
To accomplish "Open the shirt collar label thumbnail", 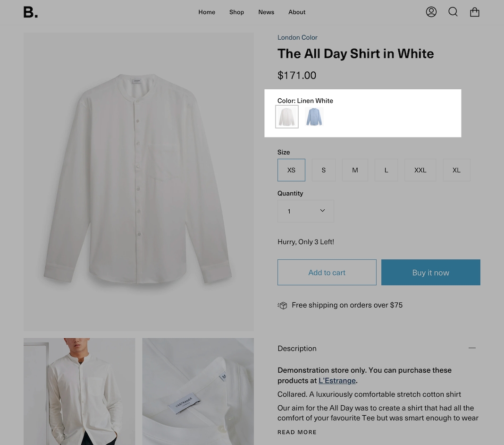I will (x=198, y=391).
